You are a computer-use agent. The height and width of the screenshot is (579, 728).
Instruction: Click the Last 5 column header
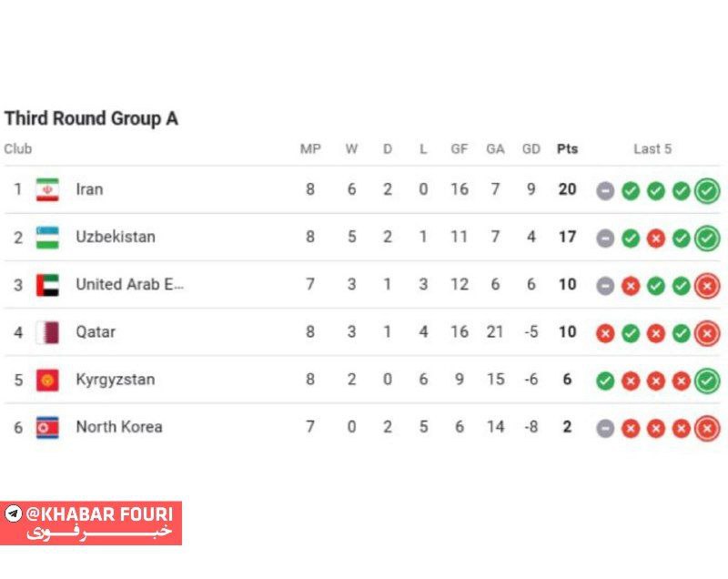[x=652, y=149]
